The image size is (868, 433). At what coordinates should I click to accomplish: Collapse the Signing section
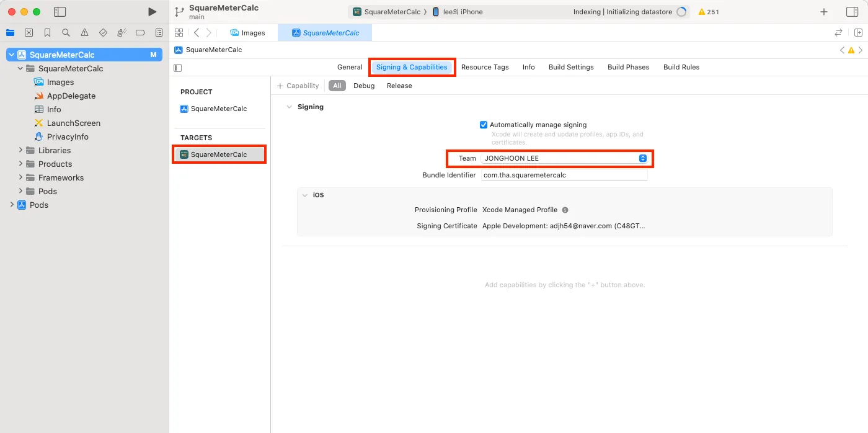tap(289, 107)
